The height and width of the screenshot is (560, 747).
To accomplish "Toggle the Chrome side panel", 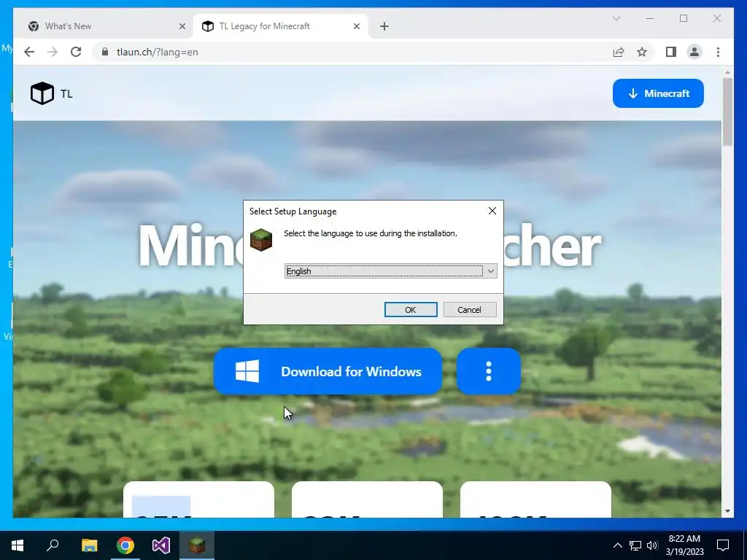I will click(x=671, y=52).
